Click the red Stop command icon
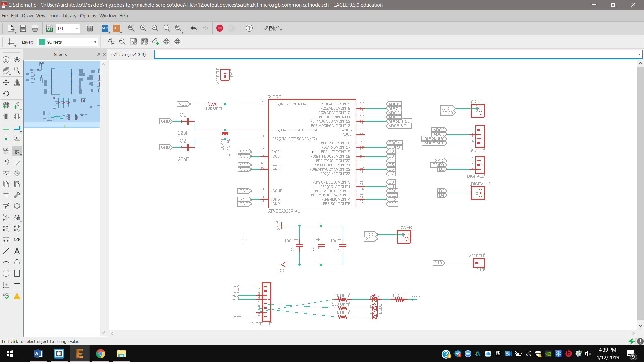This screenshot has width=644, height=362. coord(220,28)
